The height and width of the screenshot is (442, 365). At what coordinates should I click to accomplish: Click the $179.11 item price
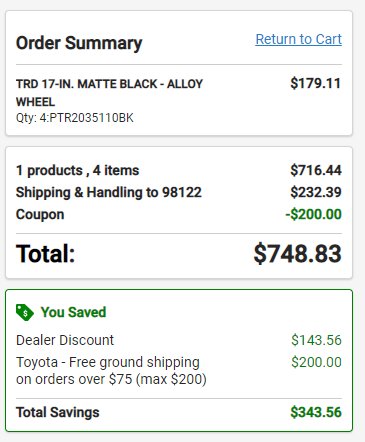coord(315,83)
